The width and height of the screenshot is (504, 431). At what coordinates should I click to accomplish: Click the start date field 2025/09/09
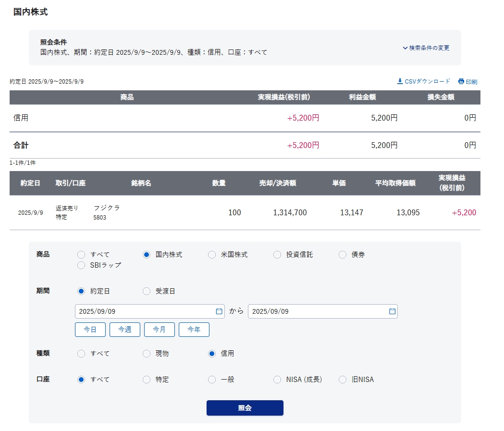coord(144,311)
